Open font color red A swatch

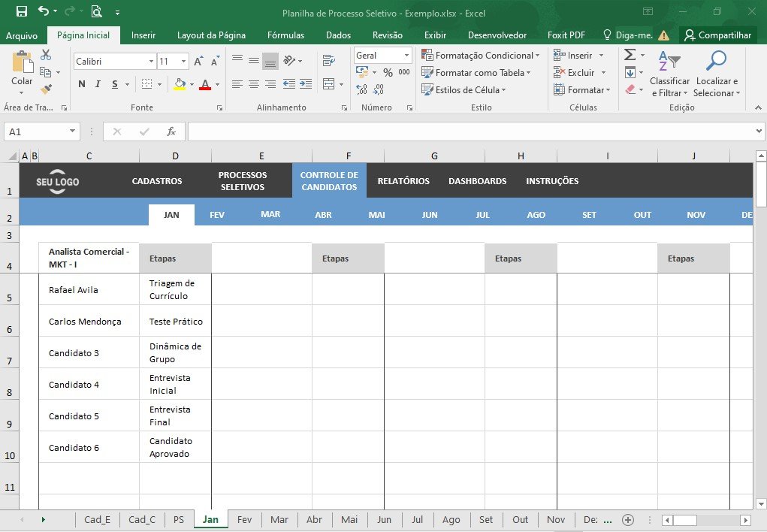(x=205, y=85)
